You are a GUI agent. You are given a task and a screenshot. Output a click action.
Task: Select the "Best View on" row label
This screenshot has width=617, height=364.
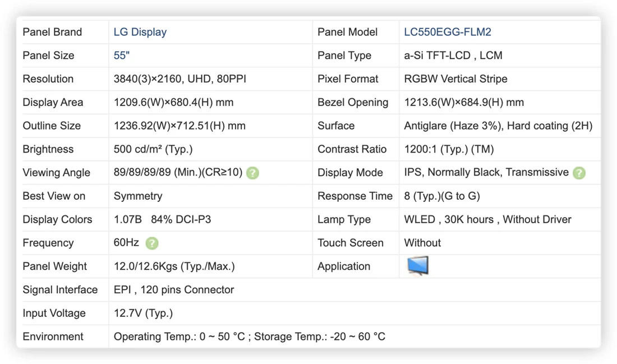coord(54,196)
